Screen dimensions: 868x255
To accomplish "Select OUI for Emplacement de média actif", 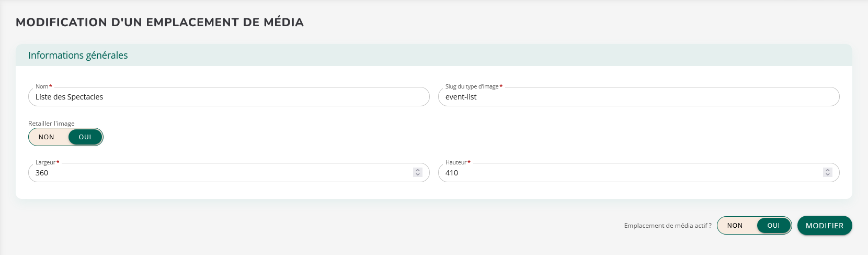I will 773,226.
